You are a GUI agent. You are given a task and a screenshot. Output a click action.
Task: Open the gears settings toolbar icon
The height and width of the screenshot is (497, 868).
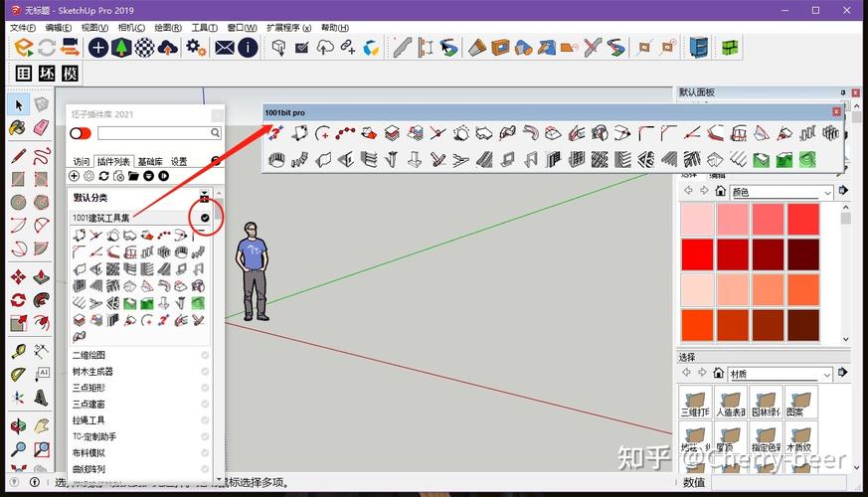click(196, 48)
